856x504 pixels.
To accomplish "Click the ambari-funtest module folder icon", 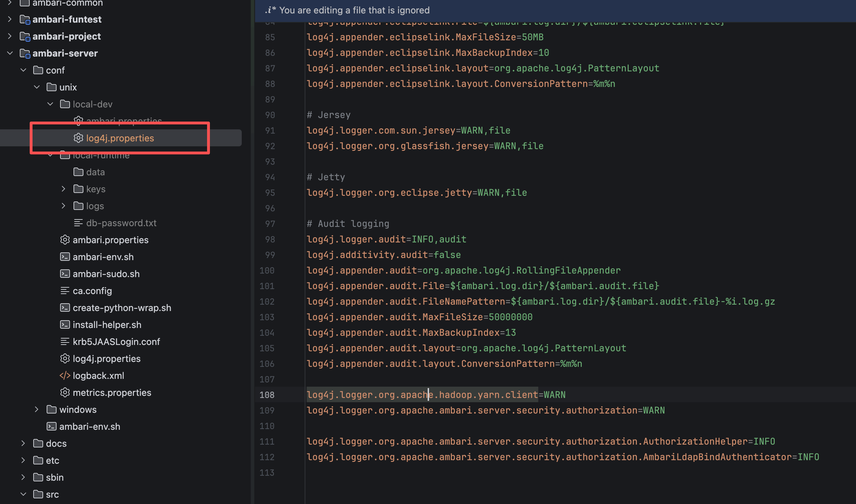I will point(25,19).
